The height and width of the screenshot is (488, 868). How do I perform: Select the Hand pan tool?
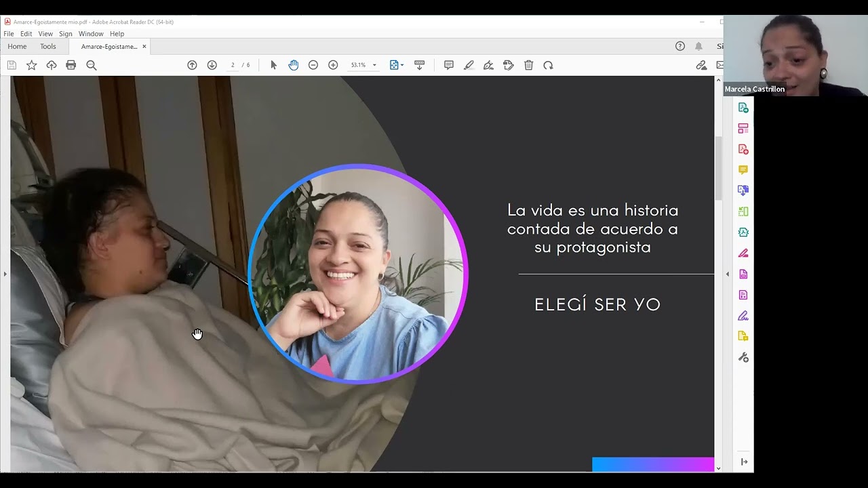coord(293,65)
